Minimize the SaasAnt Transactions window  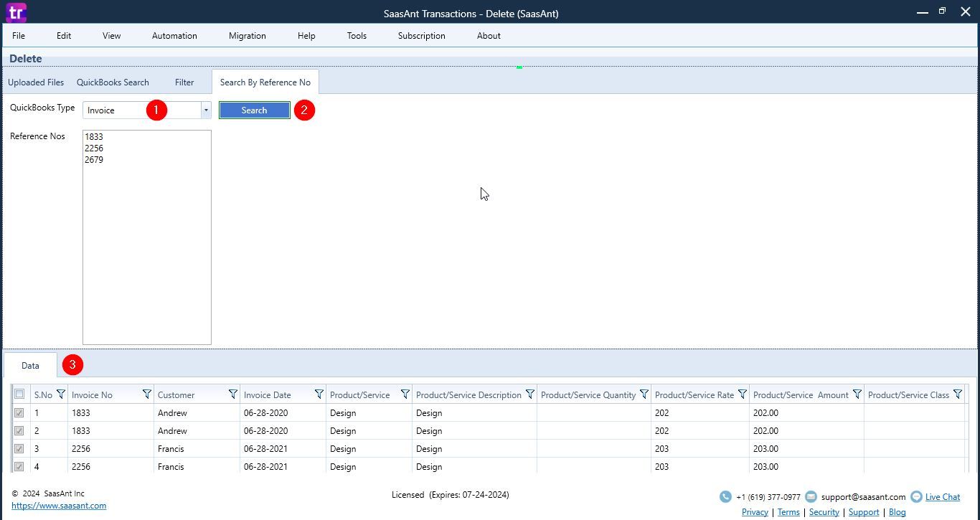(x=923, y=12)
